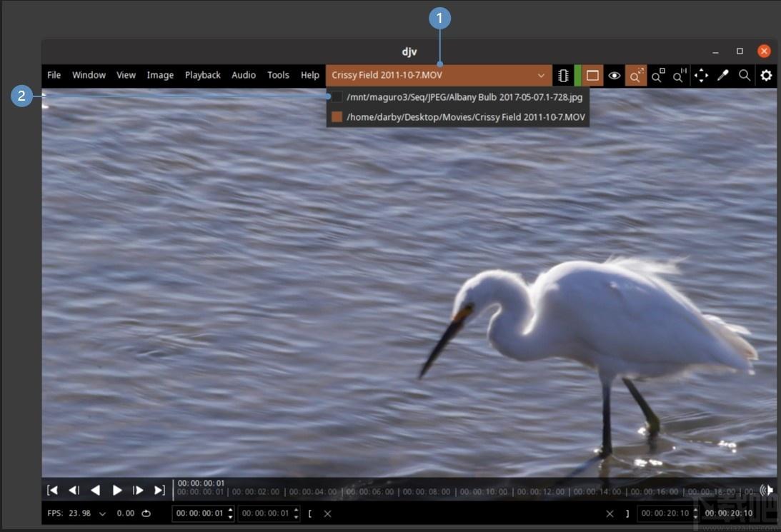Viewport: 781px width, 532px height.
Task: Click timeline at 00:00:10:00 mark
Action: (x=484, y=492)
